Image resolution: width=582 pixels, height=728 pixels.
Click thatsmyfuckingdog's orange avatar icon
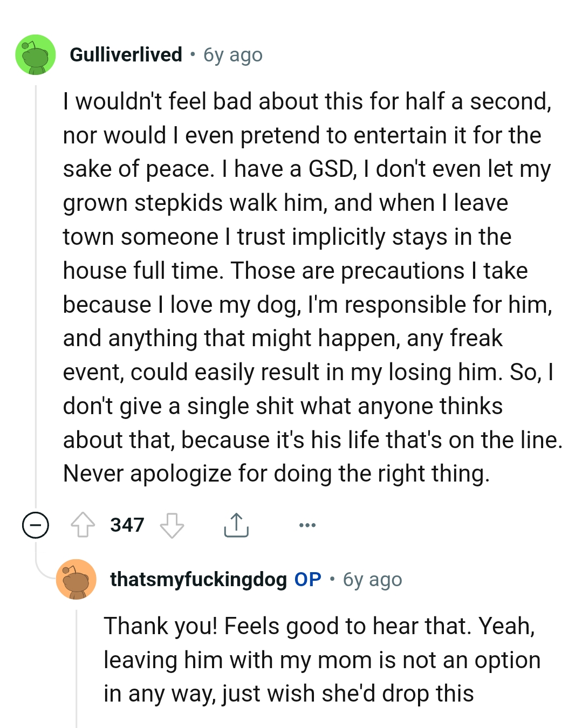click(76, 580)
